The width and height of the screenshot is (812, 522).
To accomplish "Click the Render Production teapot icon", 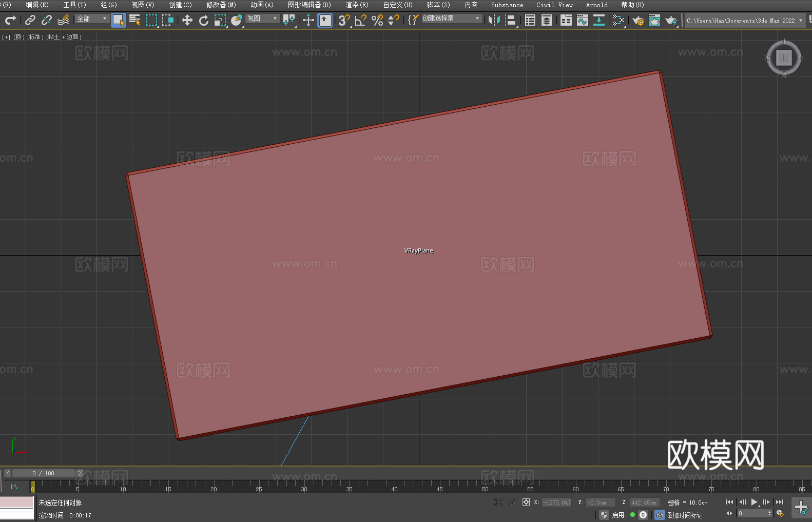I will [x=671, y=20].
